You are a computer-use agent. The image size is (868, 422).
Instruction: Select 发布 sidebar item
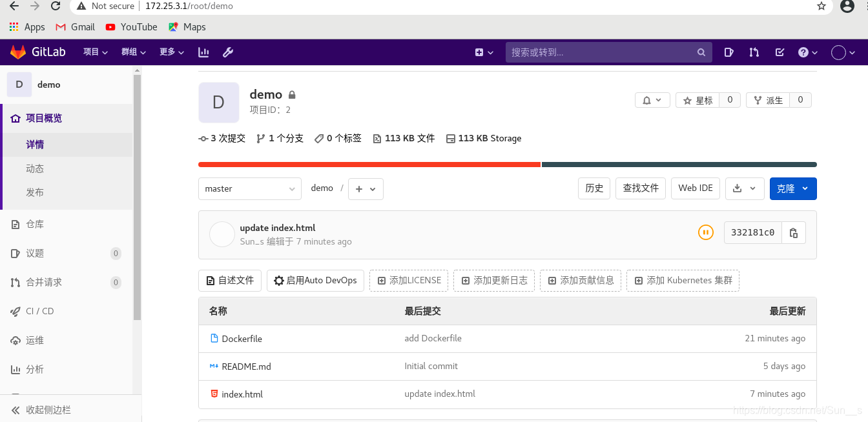tap(35, 192)
